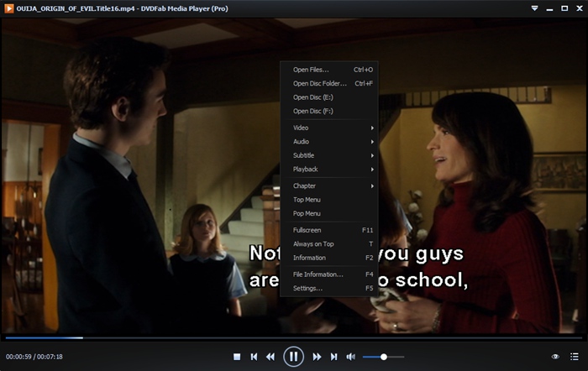The height and width of the screenshot is (371, 588).
Task: Skip to next chapter
Action: tap(333, 357)
